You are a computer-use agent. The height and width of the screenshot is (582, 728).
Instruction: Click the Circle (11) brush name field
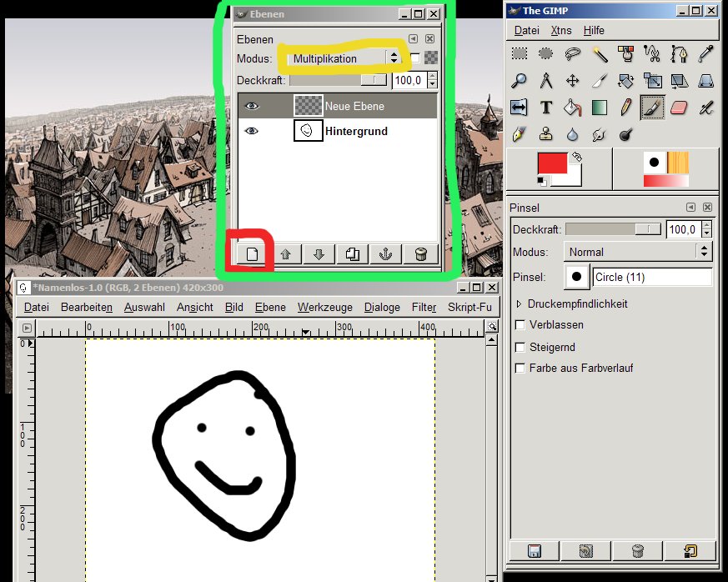coord(652,277)
